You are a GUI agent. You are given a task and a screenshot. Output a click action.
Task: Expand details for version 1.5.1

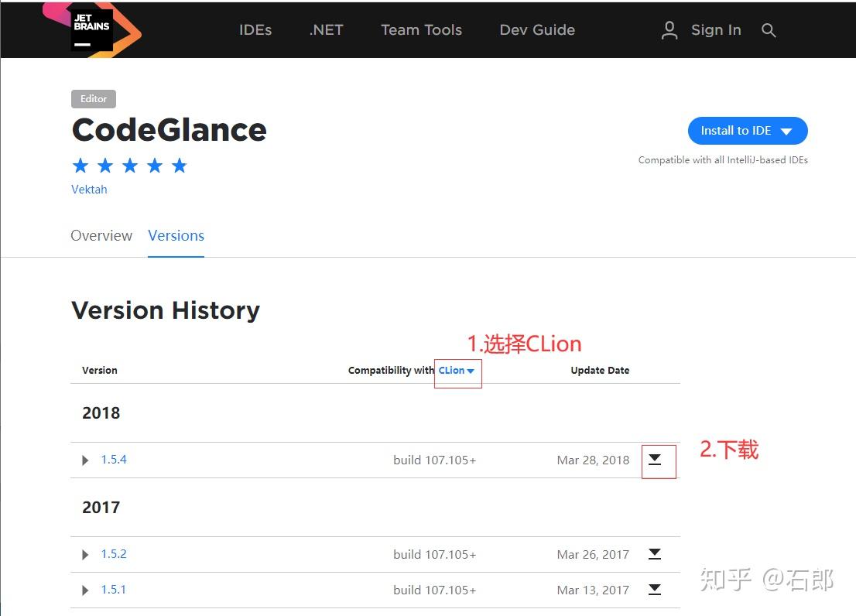pos(85,590)
